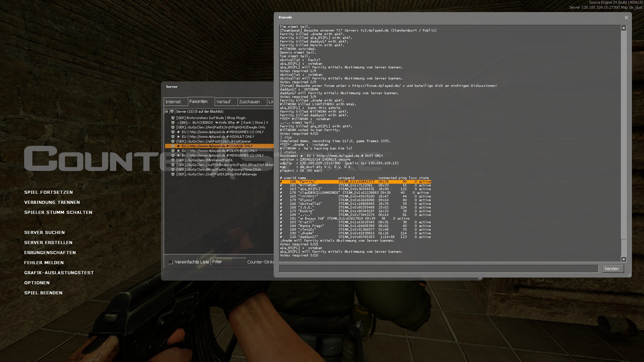Screen dimensions: 644x362
Task: Click Fehler melden in main menu
Action: pos(44,263)
